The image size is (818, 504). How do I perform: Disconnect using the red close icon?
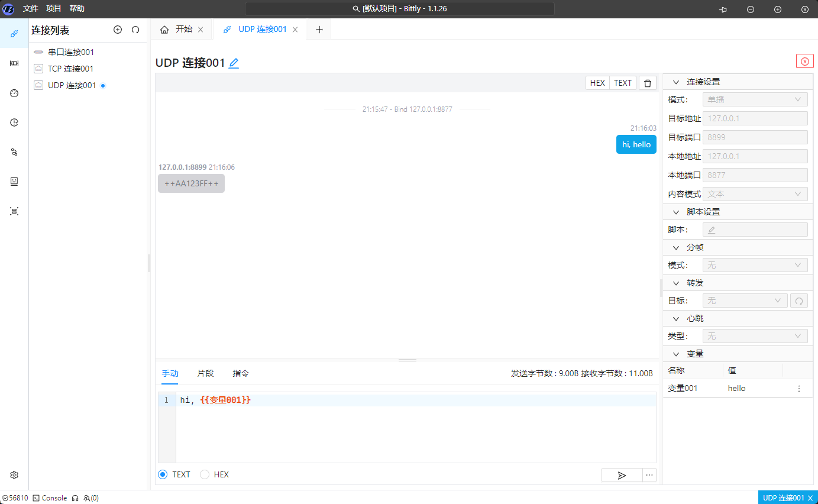(x=804, y=62)
